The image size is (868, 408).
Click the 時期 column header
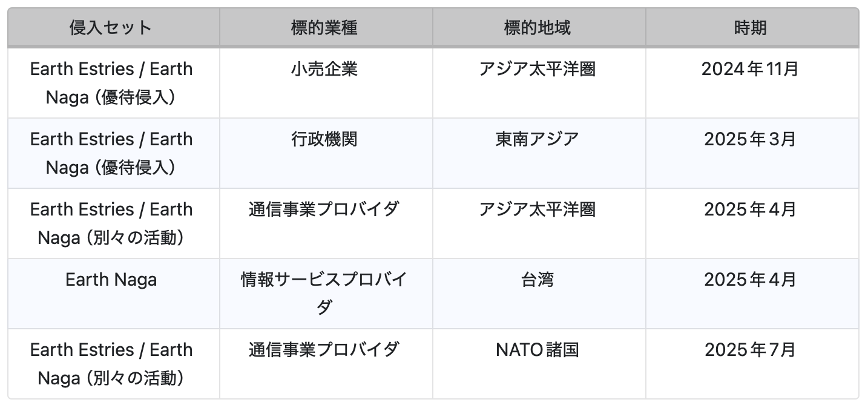(751, 28)
